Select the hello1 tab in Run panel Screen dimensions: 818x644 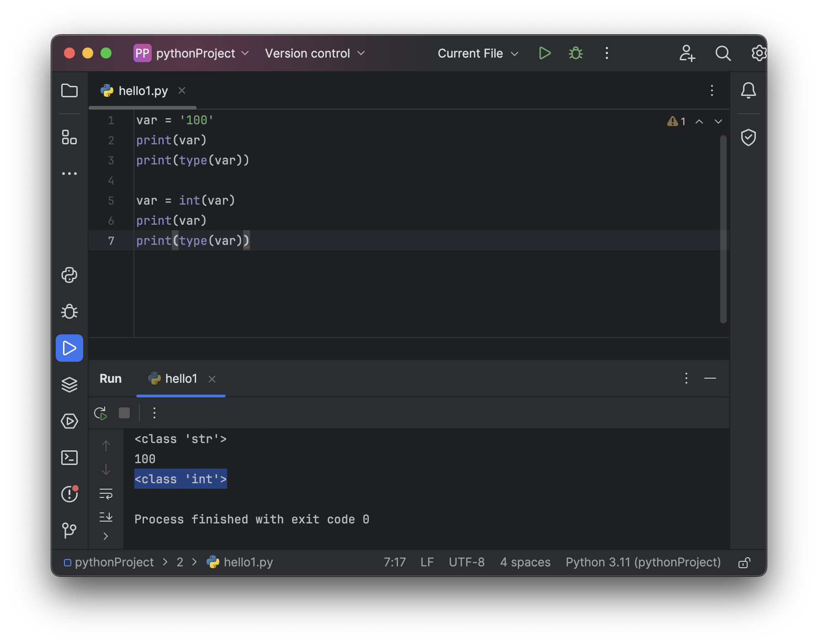[x=181, y=379]
